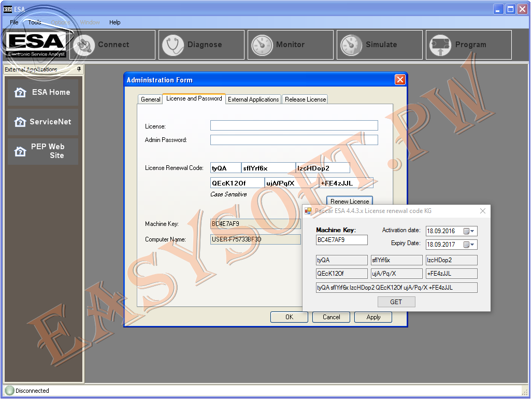Click the Disconnected status indicator icon
This screenshot has width=532, height=399.
coord(9,391)
